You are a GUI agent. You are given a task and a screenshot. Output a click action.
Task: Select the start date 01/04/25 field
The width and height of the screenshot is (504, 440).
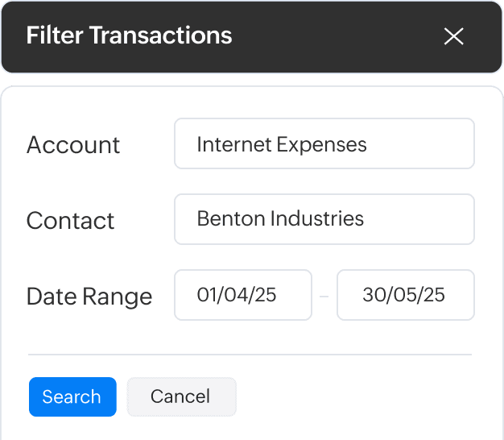(x=242, y=295)
